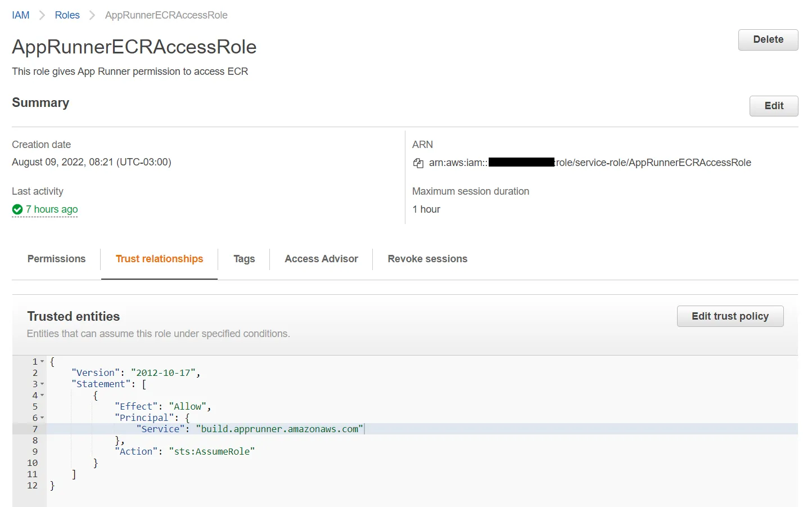This screenshot has width=812, height=507.
Task: Collapse the fold arrow on line 1
Action: 42,361
